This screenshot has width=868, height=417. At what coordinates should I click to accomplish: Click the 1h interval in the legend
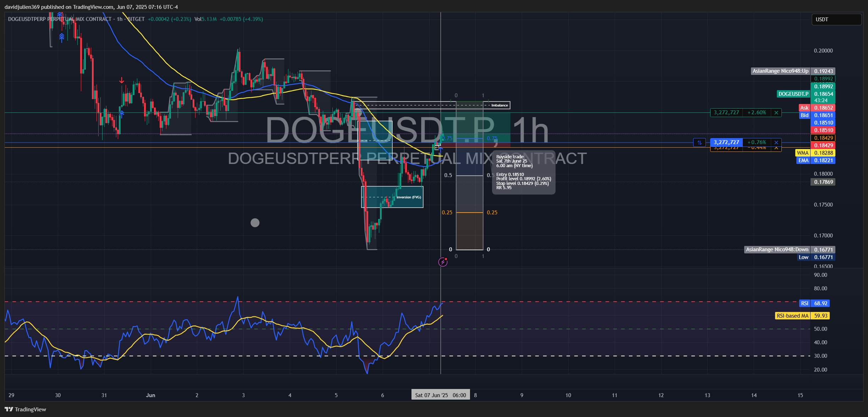point(120,19)
